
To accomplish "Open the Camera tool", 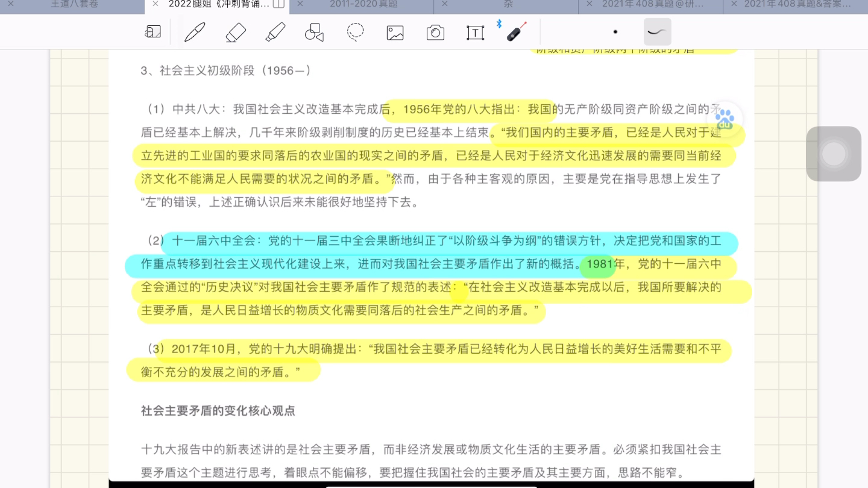I will (435, 33).
